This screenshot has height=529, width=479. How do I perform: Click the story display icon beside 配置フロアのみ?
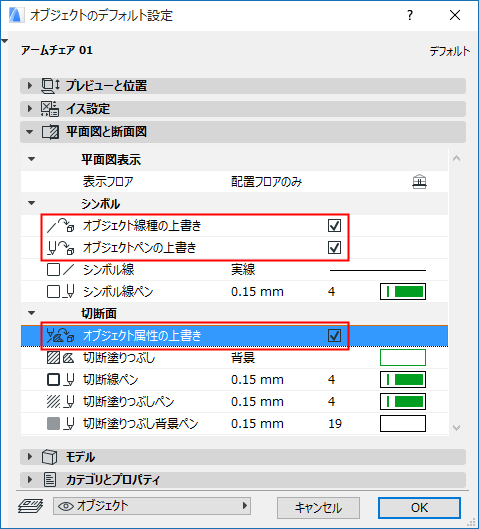point(419,182)
